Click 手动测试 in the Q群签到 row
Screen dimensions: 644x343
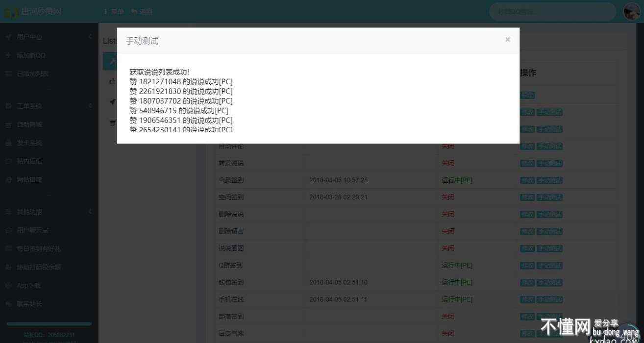[x=549, y=266]
